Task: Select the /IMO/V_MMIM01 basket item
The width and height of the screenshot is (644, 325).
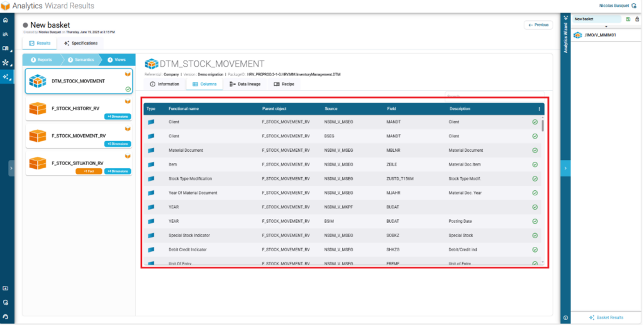Action: coord(599,35)
